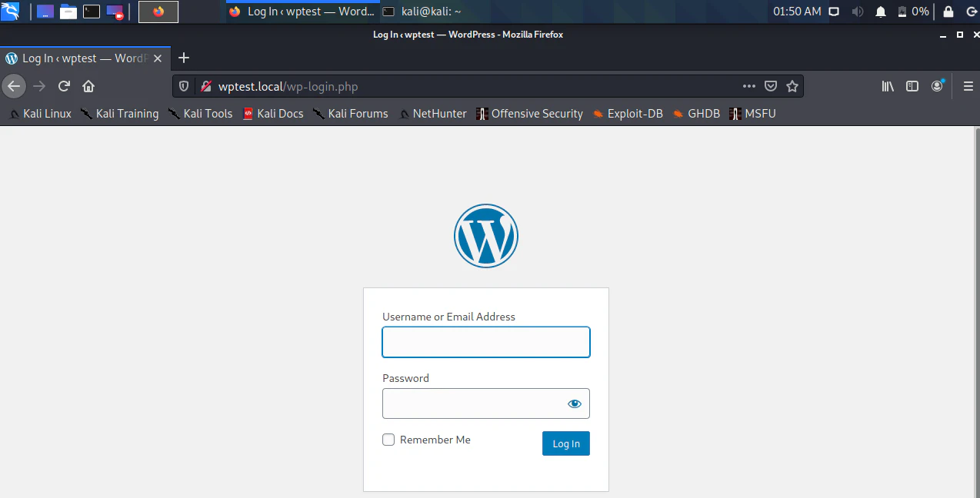Open the Kali Forums bookmark
This screenshot has width=980, height=498.
(350, 114)
